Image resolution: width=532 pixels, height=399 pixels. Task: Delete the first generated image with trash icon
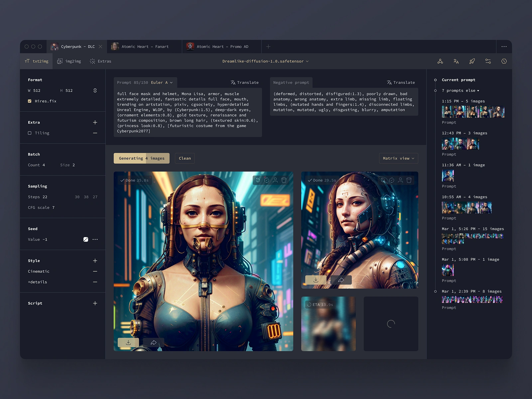[x=284, y=180]
